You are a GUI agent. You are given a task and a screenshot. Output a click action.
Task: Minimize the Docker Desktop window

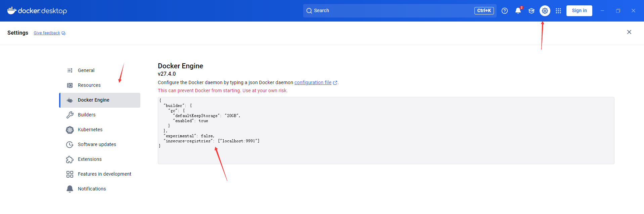602,11
